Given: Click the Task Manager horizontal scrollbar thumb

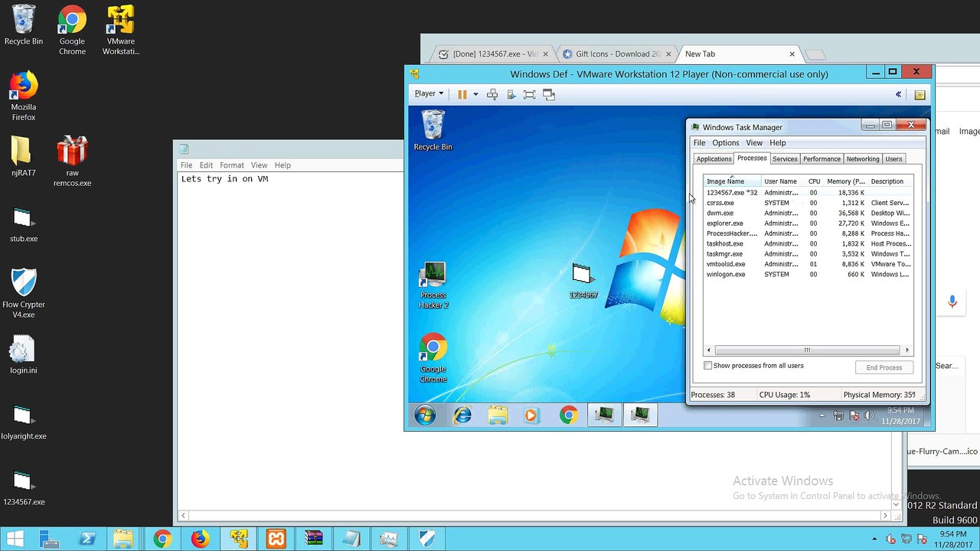Looking at the screenshot, I should [807, 350].
